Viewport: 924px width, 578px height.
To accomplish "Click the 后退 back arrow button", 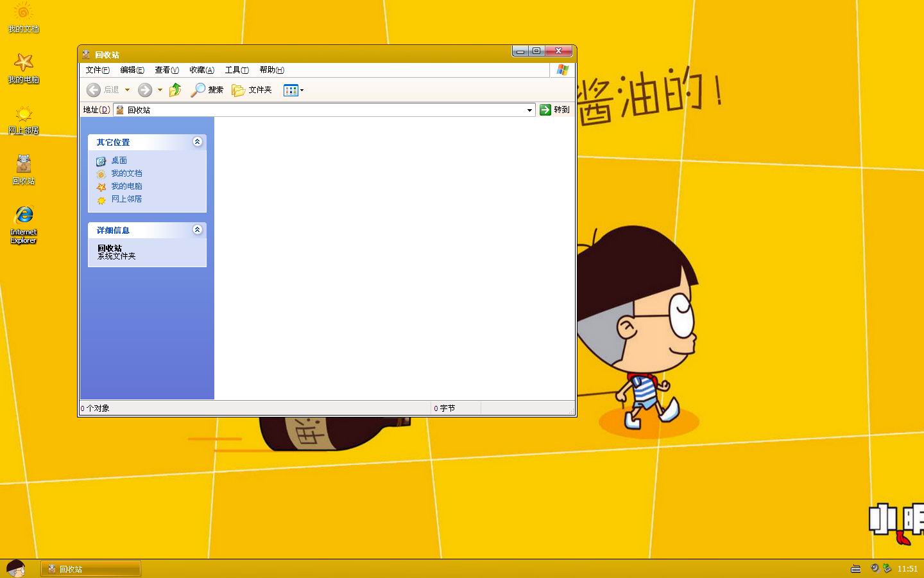I will click(x=103, y=90).
